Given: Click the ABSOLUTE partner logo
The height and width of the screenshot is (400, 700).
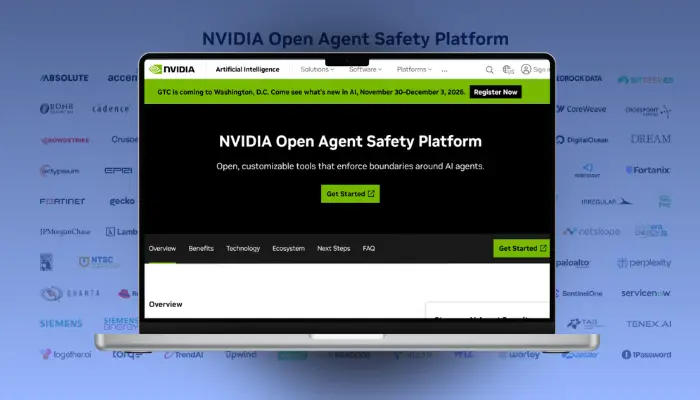Looking at the screenshot, I should [x=64, y=78].
